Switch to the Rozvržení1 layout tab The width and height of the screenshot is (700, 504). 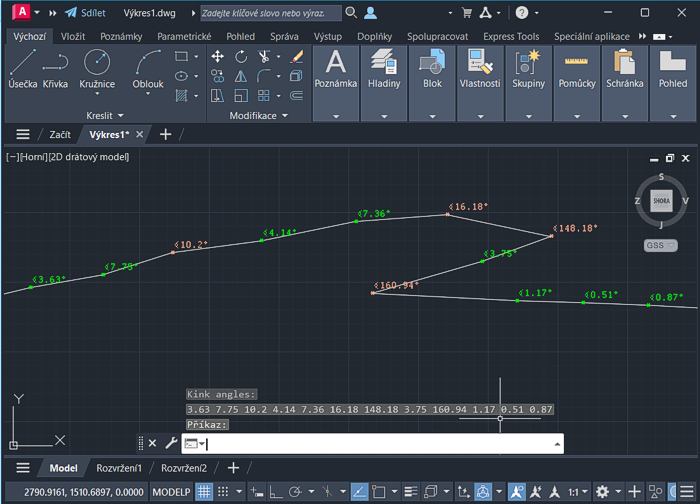pos(119,468)
